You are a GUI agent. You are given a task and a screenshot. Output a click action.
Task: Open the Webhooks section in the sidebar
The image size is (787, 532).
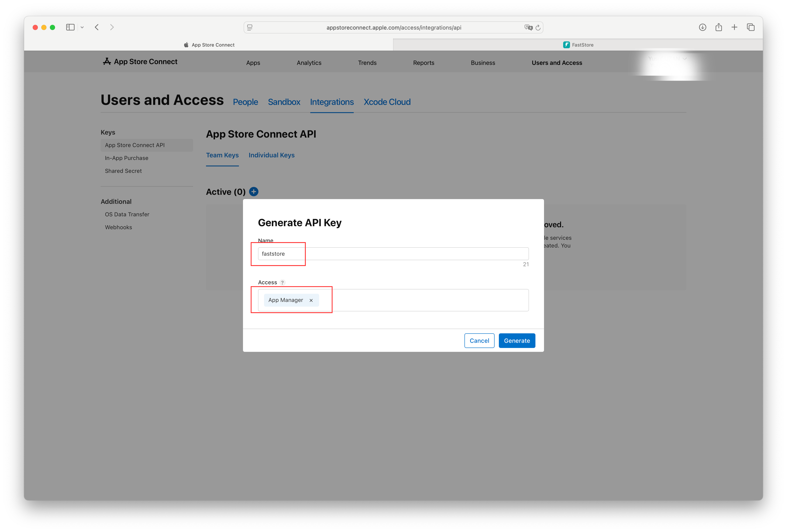[118, 227]
